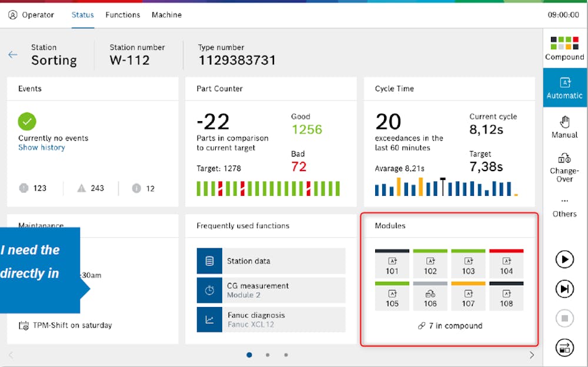Switch to the Functions tab
Viewport: 588px width, 367px height.
[x=122, y=15]
